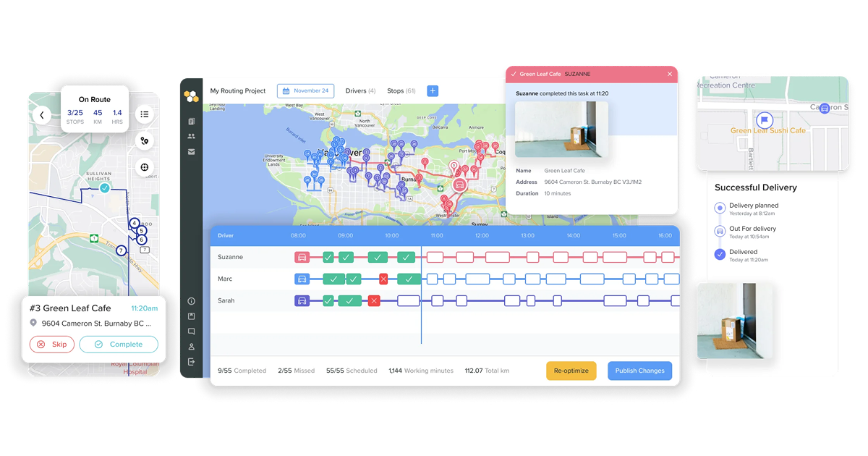Tap the Skip button on mobile card

click(x=52, y=345)
